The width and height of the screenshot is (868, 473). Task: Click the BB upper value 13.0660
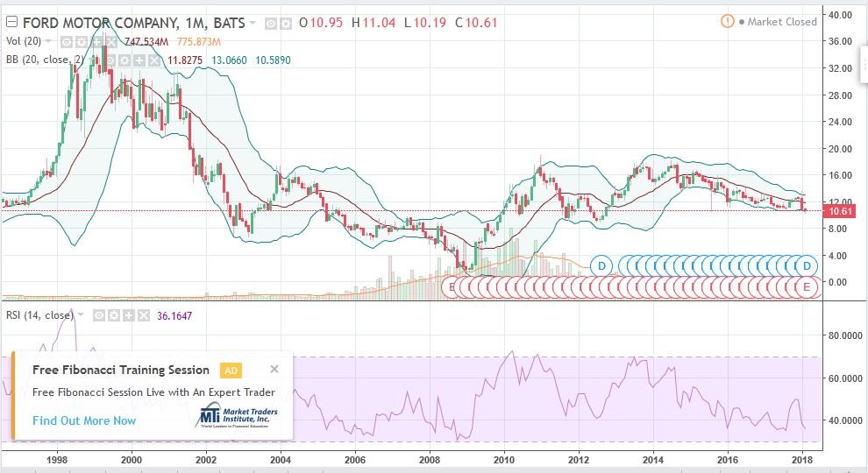pos(229,60)
